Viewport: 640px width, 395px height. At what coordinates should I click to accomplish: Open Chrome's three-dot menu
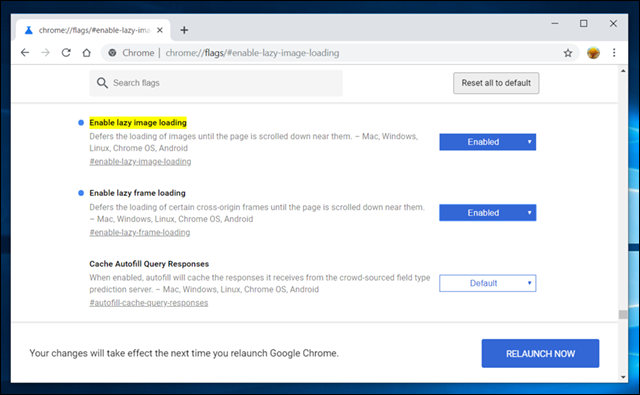click(614, 53)
